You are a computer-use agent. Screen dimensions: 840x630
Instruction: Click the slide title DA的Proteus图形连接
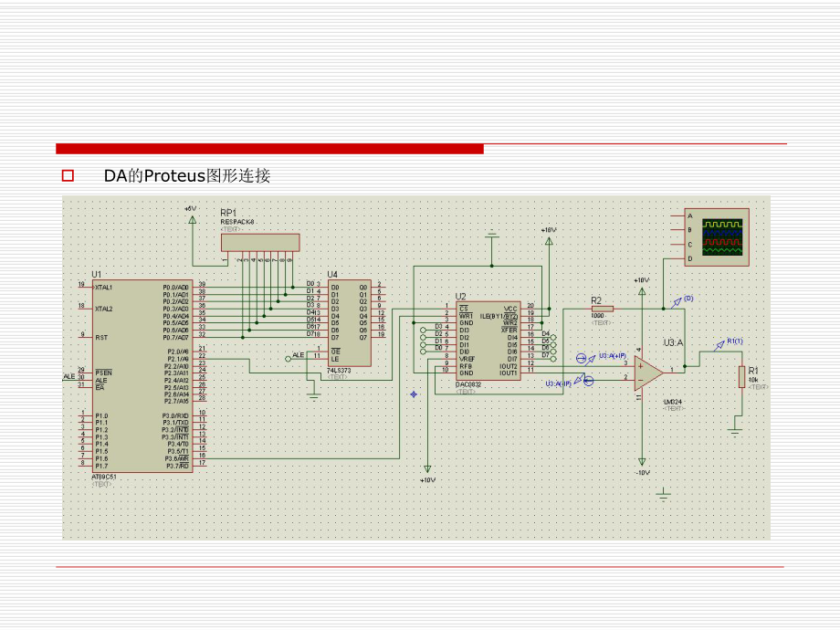click(x=187, y=175)
